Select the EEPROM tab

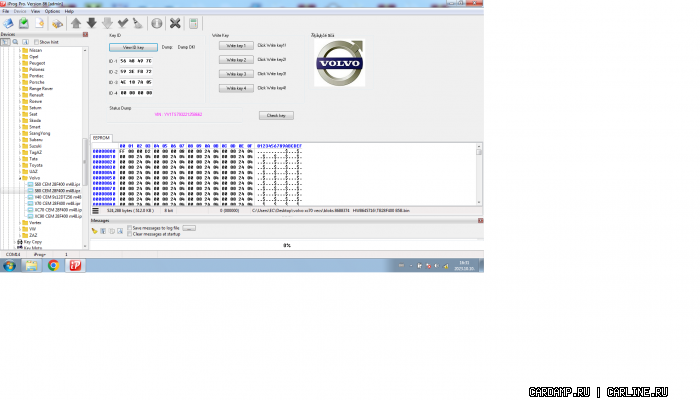[x=101, y=138]
